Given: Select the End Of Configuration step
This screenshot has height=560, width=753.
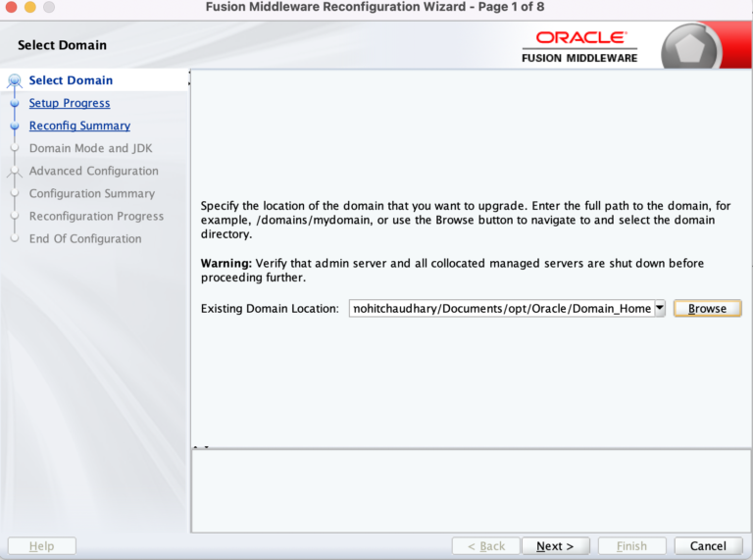Looking at the screenshot, I should click(85, 238).
